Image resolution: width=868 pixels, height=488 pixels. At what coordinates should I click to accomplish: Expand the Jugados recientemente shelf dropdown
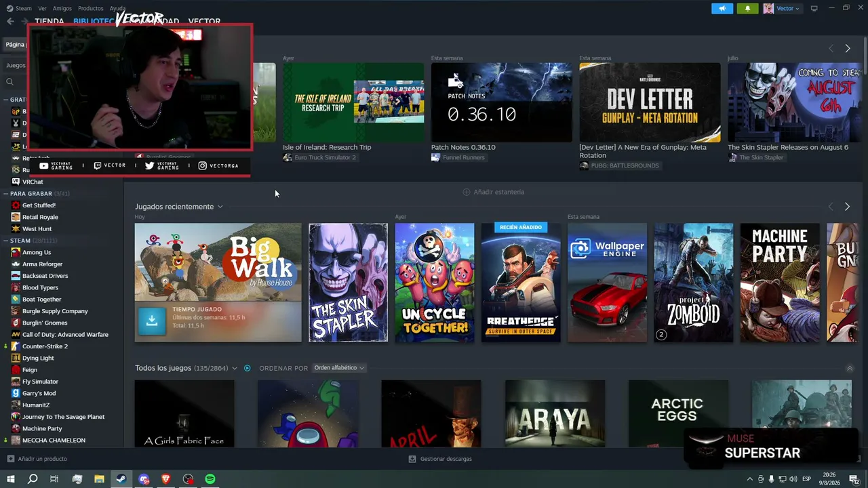(x=220, y=207)
